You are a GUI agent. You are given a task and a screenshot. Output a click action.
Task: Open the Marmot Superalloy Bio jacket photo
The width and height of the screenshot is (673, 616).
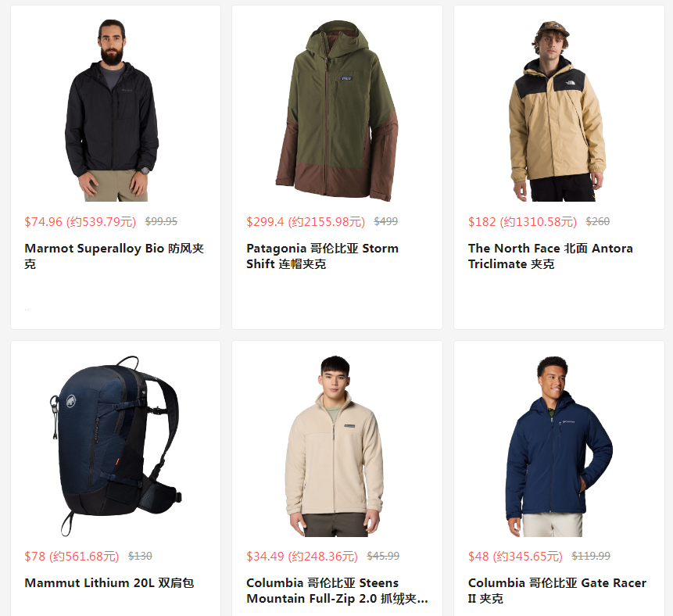(112, 110)
